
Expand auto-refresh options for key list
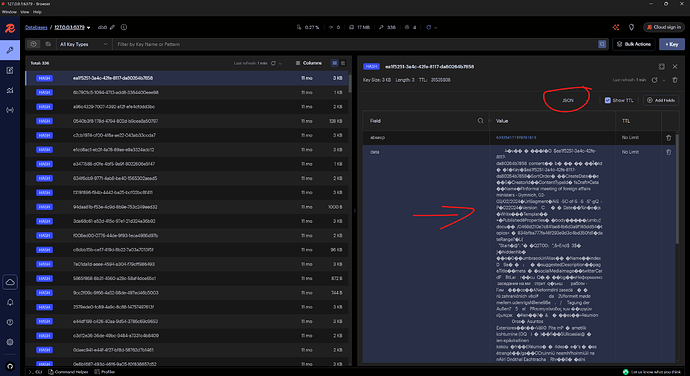point(280,63)
